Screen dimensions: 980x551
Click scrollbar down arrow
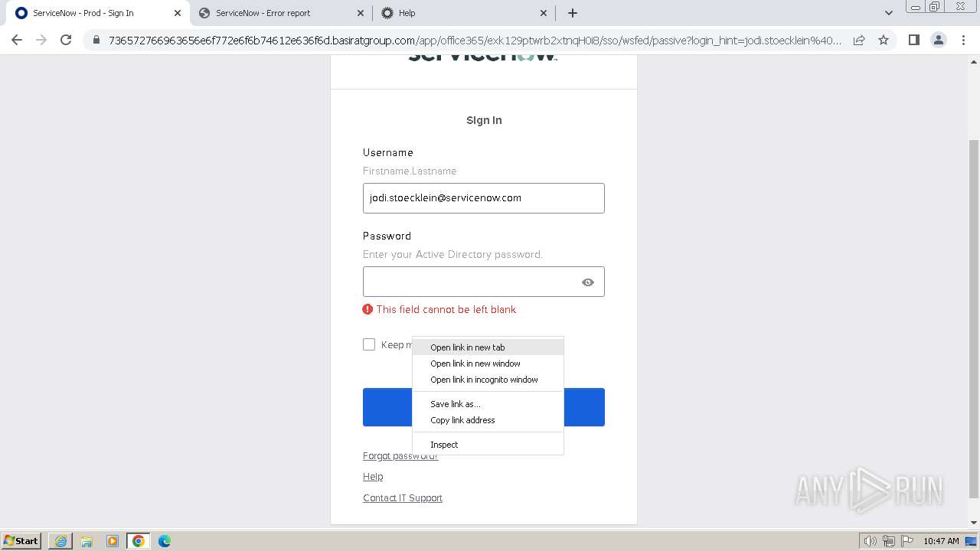click(974, 523)
